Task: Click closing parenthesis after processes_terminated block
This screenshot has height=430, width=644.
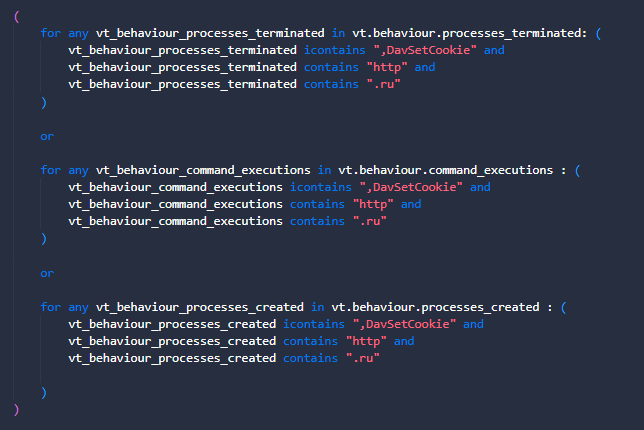Action: point(44,102)
